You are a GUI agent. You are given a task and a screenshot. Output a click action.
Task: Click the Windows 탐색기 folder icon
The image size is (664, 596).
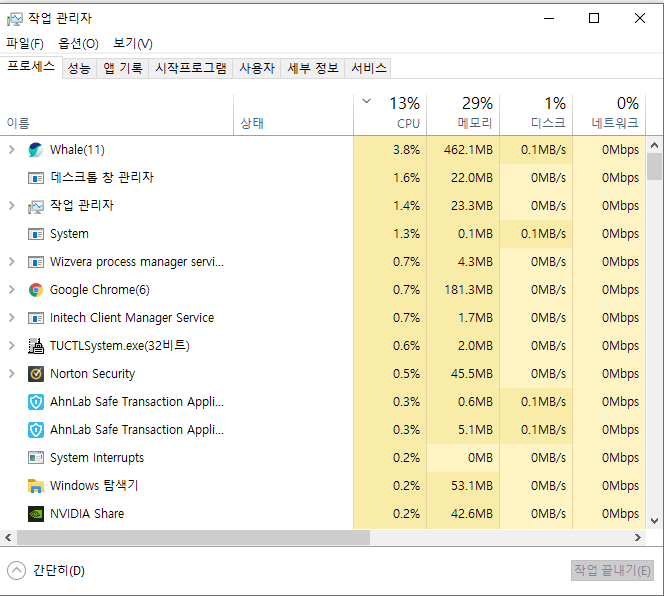point(36,486)
